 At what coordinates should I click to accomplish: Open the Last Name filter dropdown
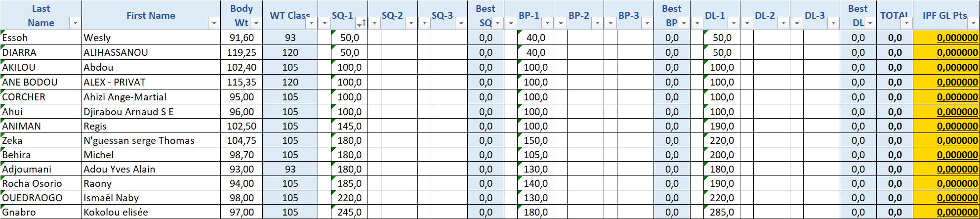coord(75,23)
